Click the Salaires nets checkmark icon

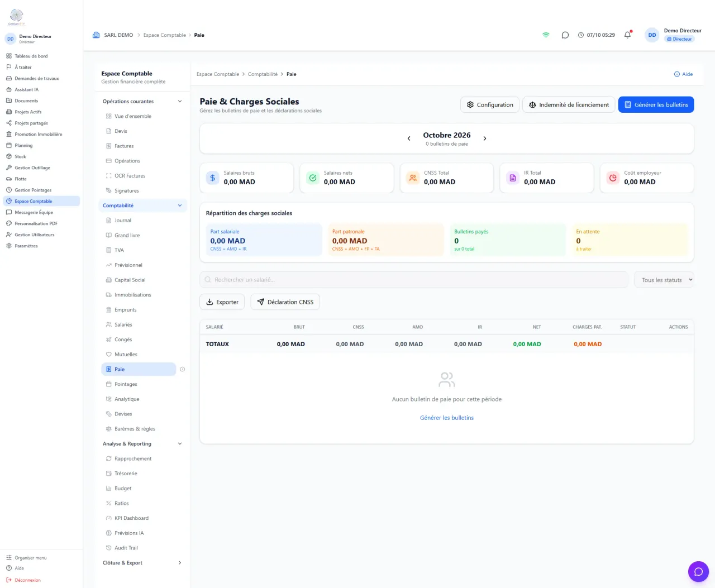pyautogui.click(x=313, y=178)
